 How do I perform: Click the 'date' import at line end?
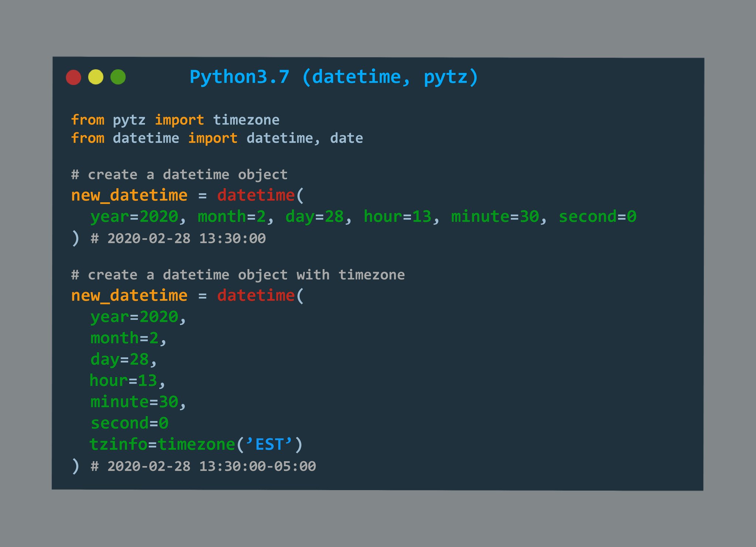pos(346,138)
